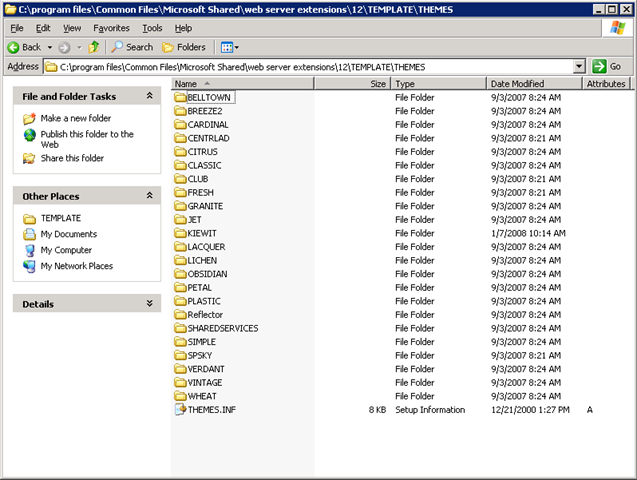637x480 pixels.
Task: Select the BREEZE2 folder icon
Action: [180, 111]
